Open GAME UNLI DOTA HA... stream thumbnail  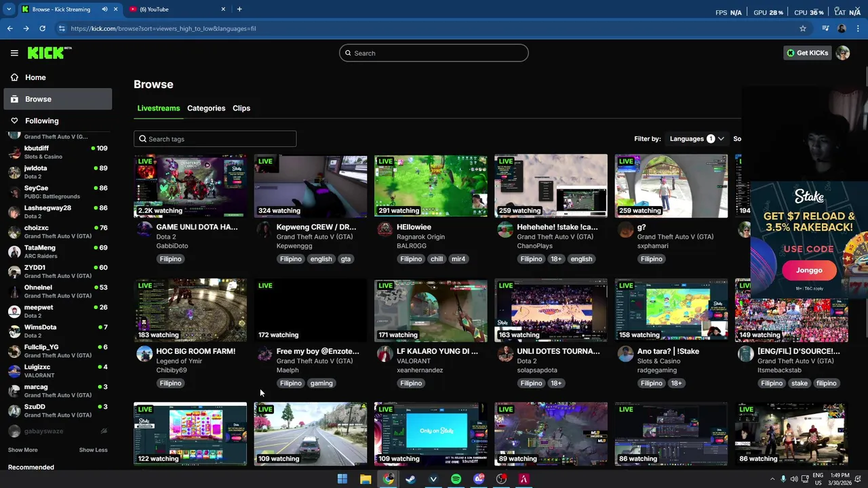click(x=191, y=186)
